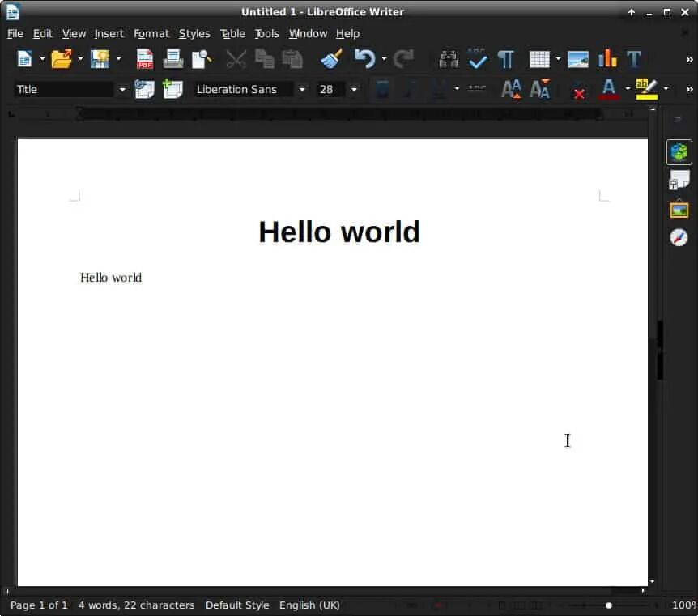Run the Spelling checker

[x=478, y=58]
